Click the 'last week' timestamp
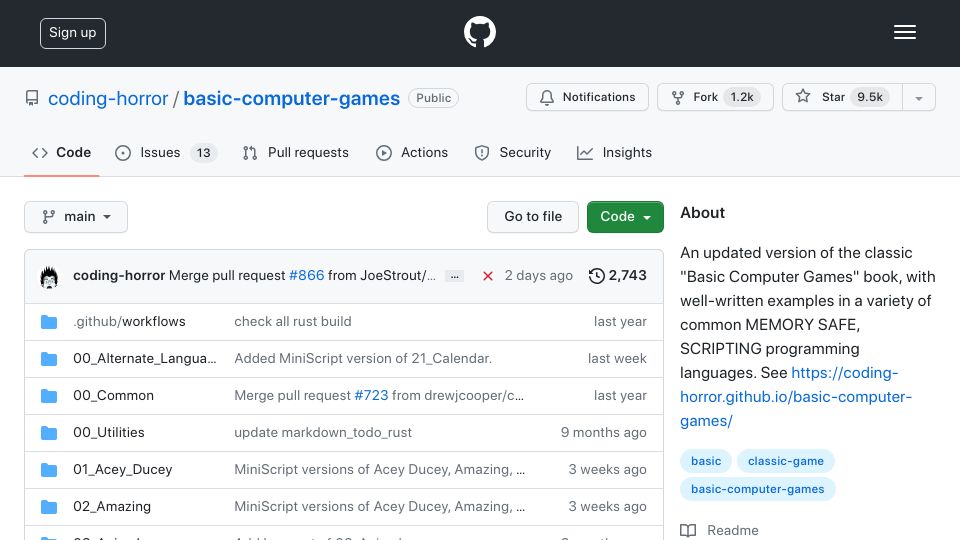This screenshot has width=960, height=540. 617,358
